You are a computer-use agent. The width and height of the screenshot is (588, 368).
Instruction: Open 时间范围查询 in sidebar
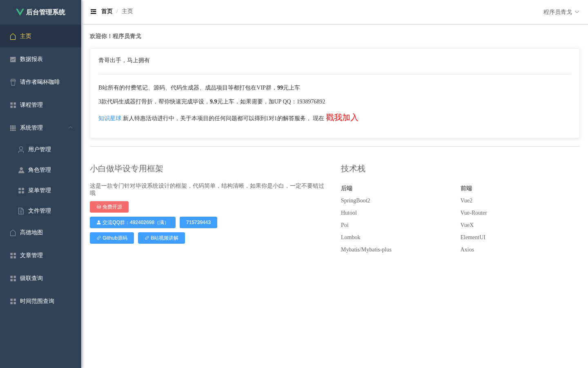pos(41,301)
